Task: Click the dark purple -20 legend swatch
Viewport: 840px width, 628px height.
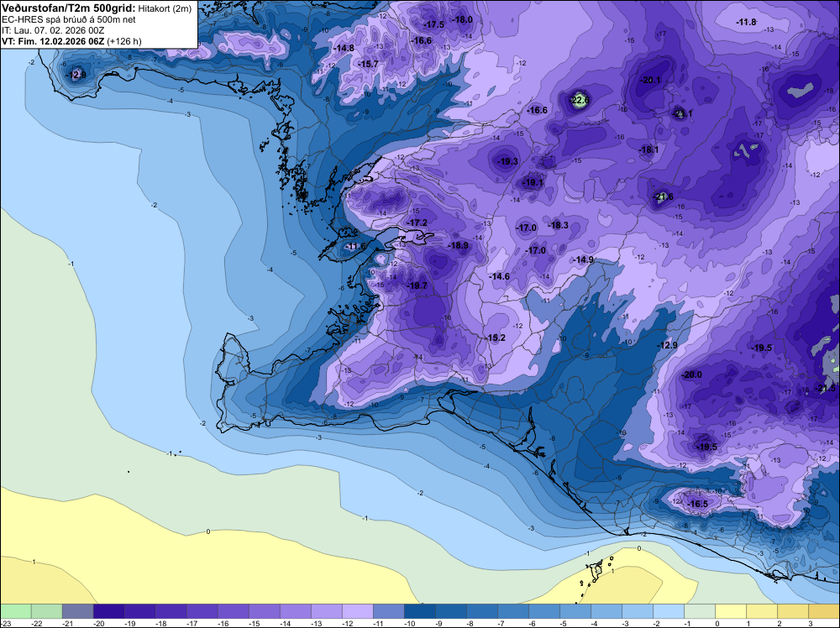Action: tap(109, 611)
